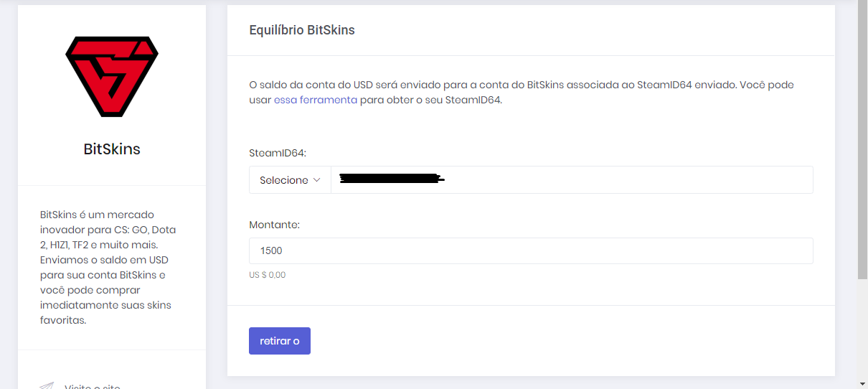Click the "Montante:" field label
The height and width of the screenshot is (389, 868).
coord(274,225)
